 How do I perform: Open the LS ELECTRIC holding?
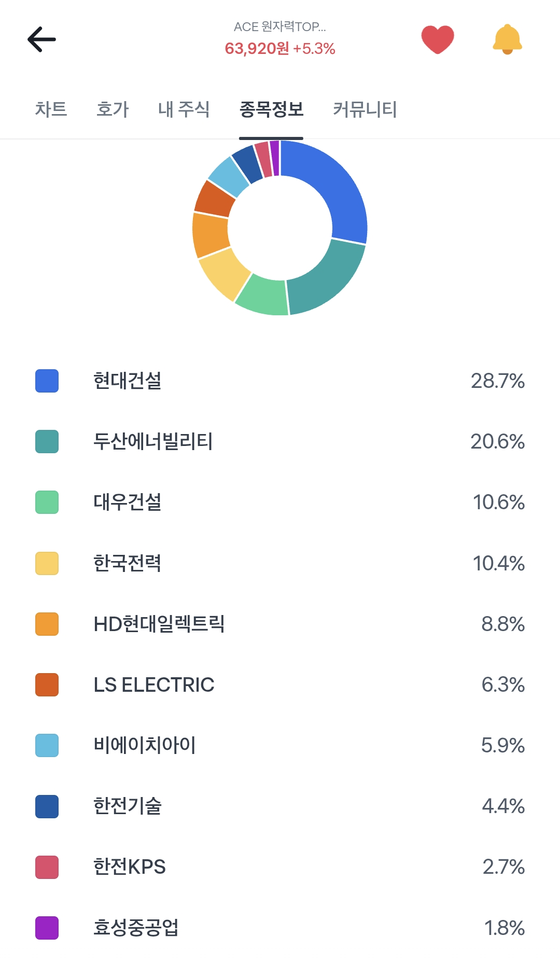(x=154, y=684)
